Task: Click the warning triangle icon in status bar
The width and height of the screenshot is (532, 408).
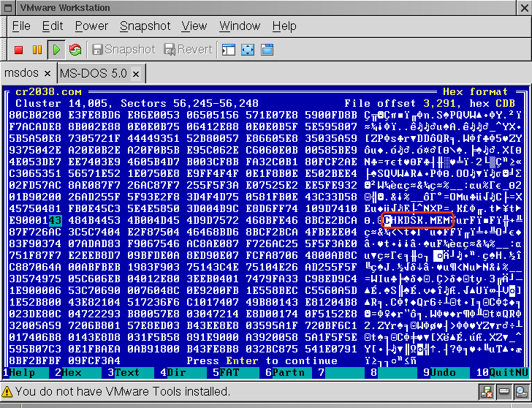Action: 7,392
